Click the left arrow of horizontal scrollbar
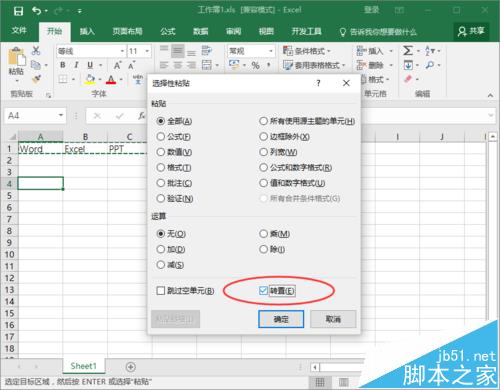This screenshot has height=390, width=500. pyautogui.click(x=315, y=367)
